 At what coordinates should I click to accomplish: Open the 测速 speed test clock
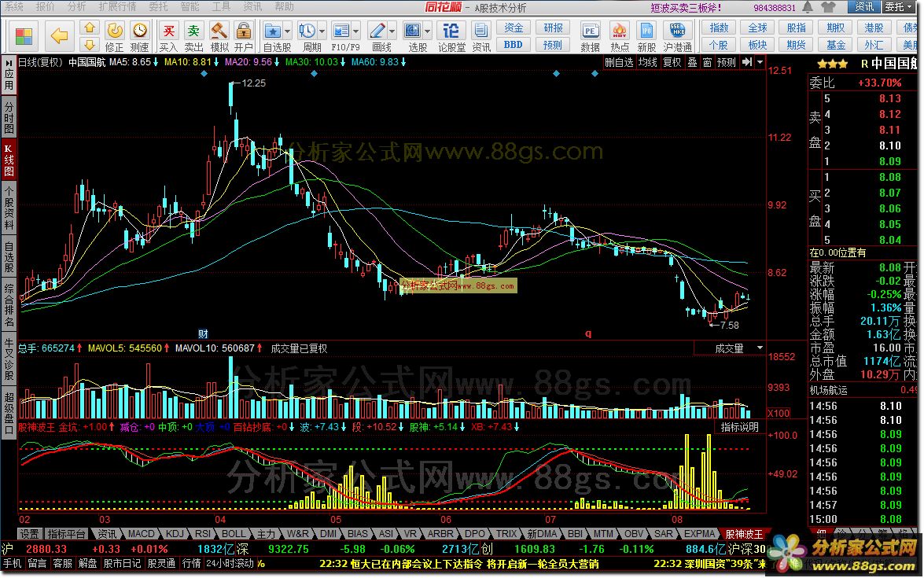coord(140,36)
